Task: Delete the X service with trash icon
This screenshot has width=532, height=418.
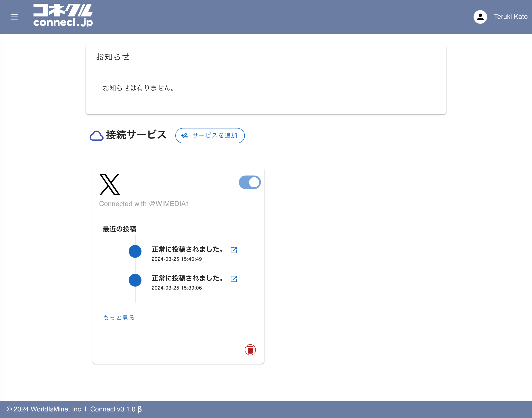Action: [250, 350]
